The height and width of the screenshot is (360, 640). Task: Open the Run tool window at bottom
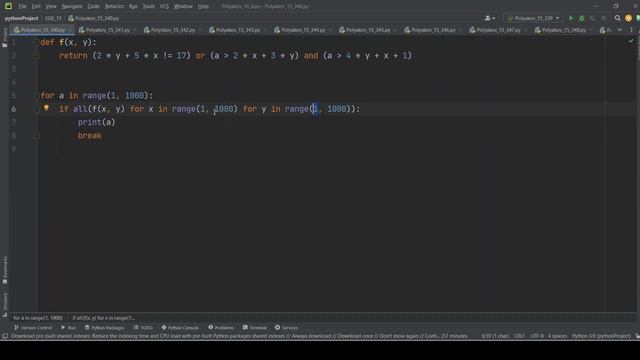click(x=69, y=328)
